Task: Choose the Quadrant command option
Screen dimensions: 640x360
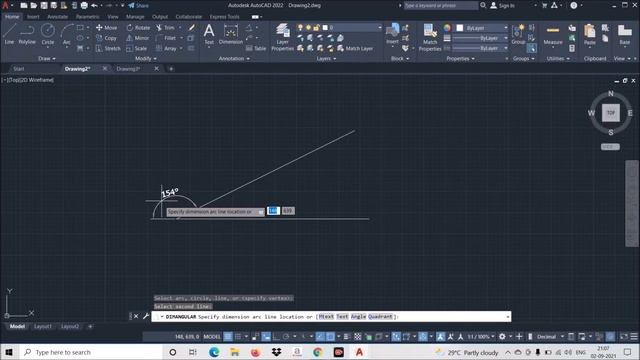Action: [x=380, y=316]
